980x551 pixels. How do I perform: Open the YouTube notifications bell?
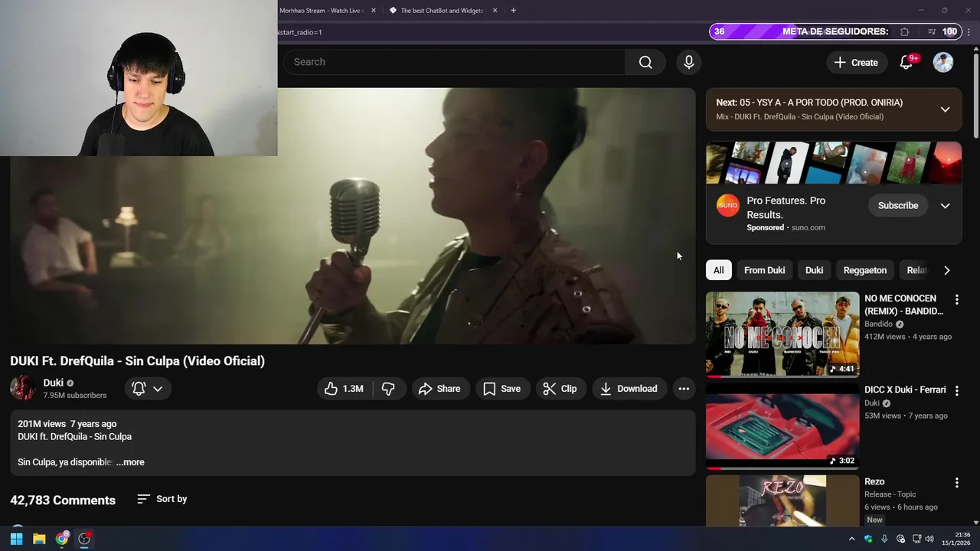tap(906, 62)
